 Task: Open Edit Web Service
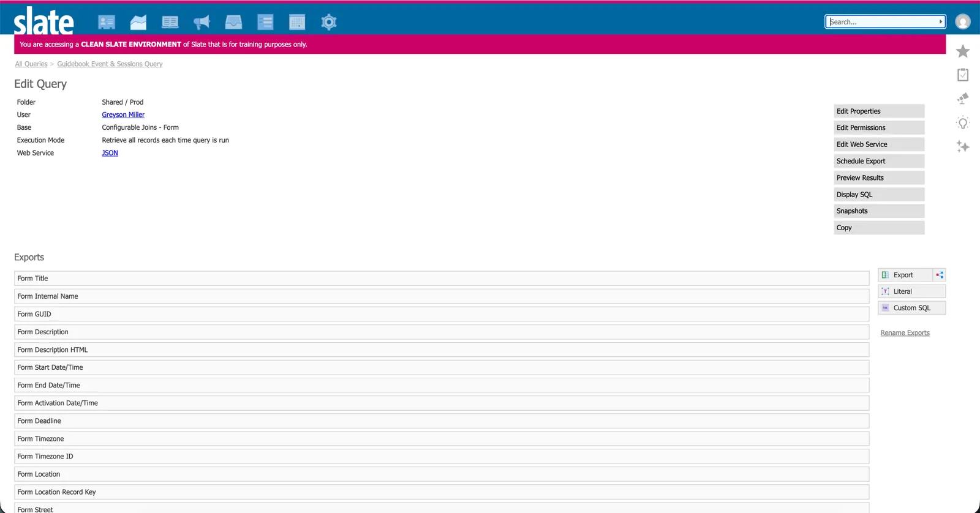pos(879,144)
